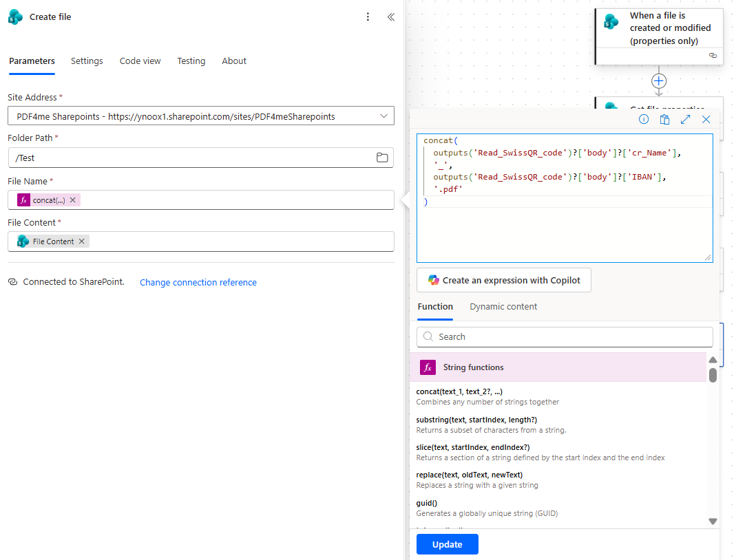Open the Site Address dropdown

coord(383,116)
